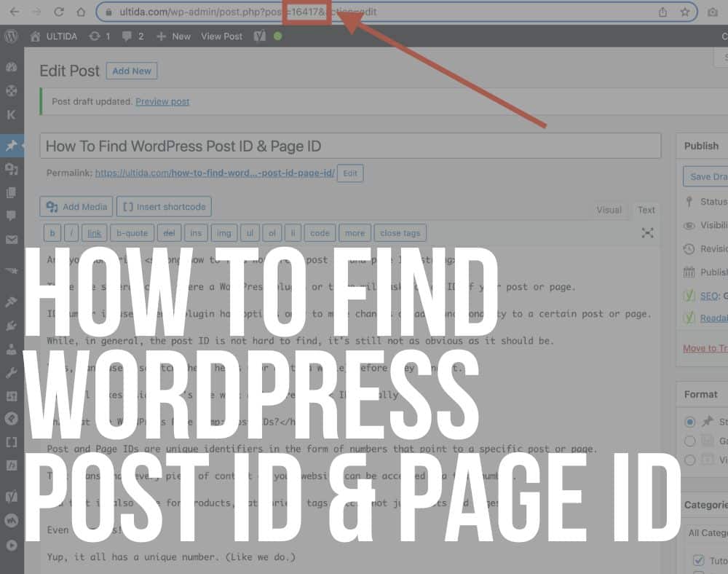Open the WordPress logo menu in the admin bar

(11, 36)
